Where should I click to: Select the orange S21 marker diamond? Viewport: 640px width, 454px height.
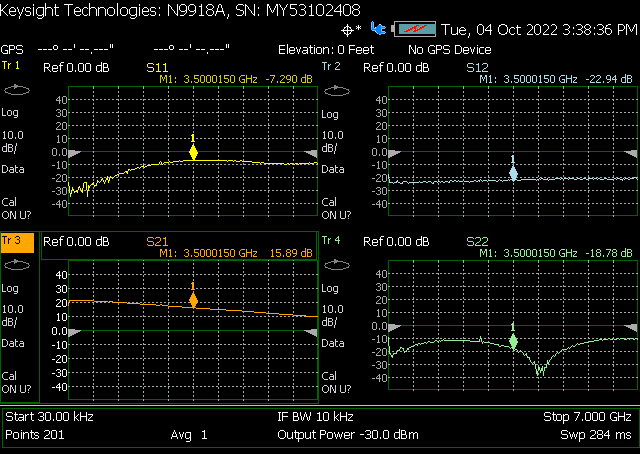[x=194, y=299]
